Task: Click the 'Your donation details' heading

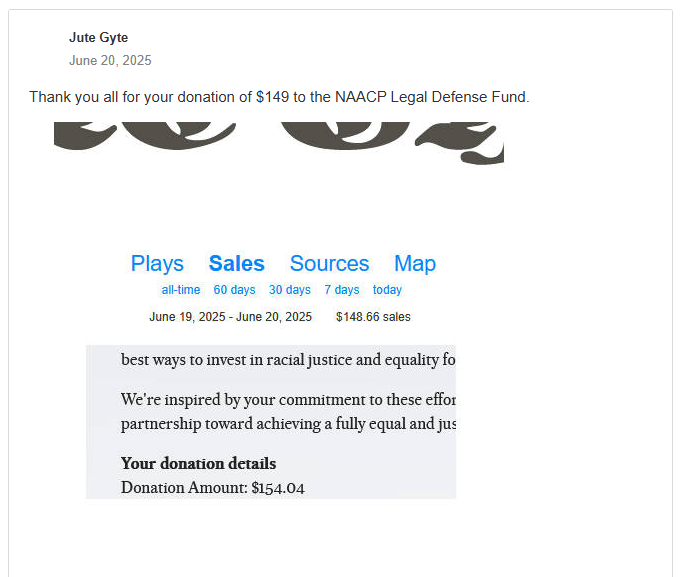Action: (x=198, y=464)
